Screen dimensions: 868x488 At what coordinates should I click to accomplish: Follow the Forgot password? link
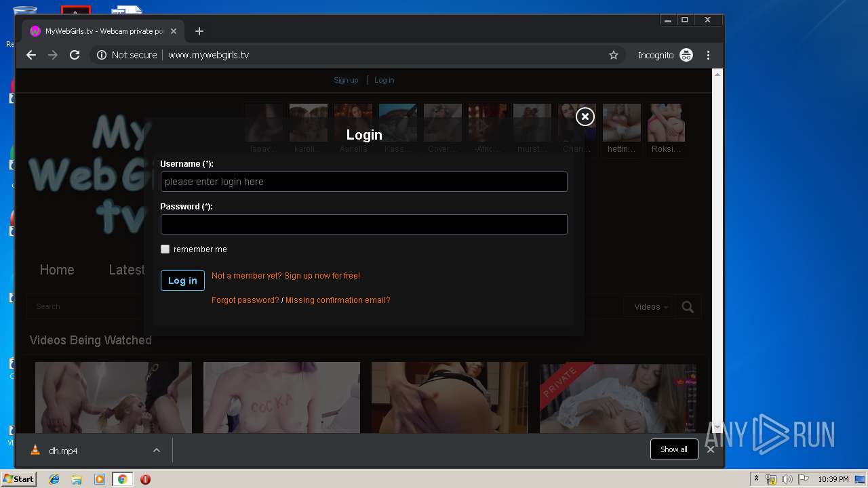[x=245, y=300]
